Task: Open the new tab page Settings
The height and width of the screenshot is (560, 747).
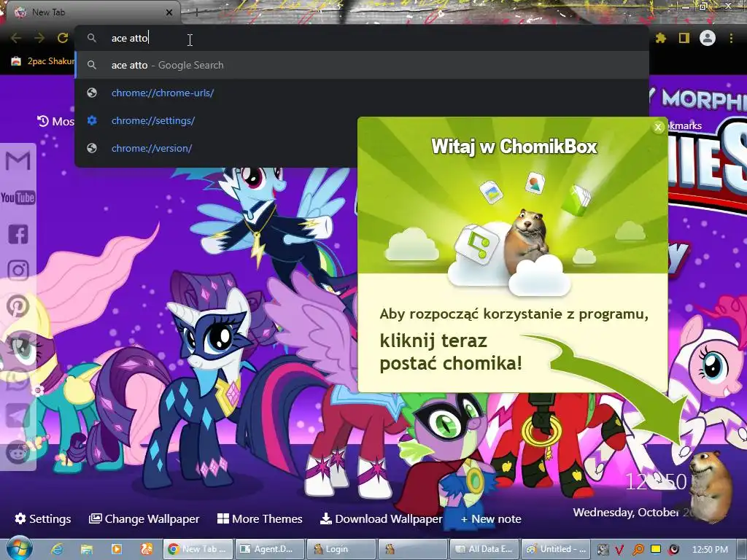Action: tap(43, 518)
